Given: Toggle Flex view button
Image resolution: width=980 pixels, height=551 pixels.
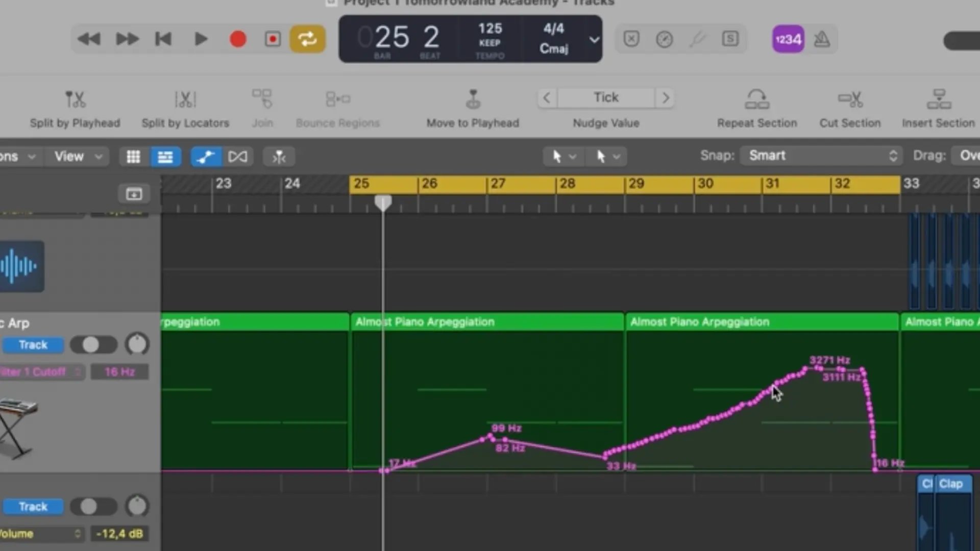Looking at the screenshot, I should click(237, 157).
